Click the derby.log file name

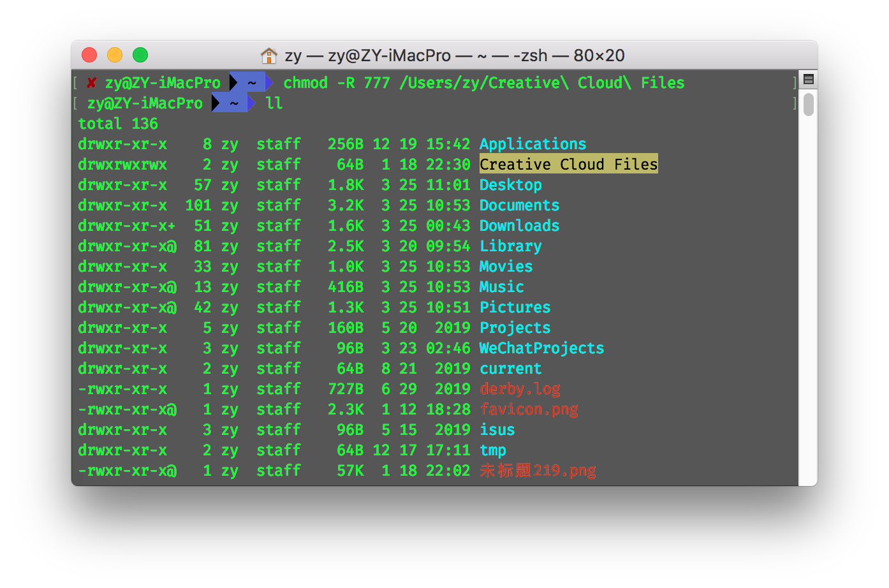coord(520,389)
